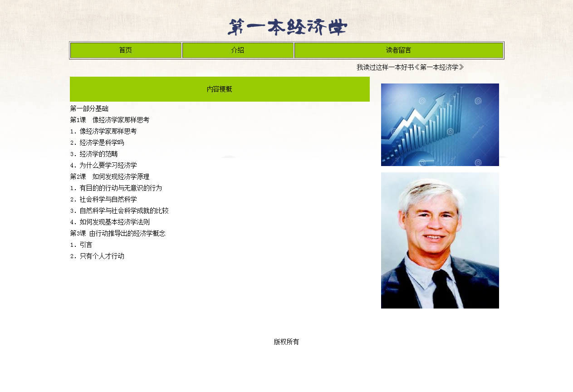Select the 第一部分基础 heading
Image resolution: width=573 pixels, height=392 pixels.
click(x=89, y=109)
